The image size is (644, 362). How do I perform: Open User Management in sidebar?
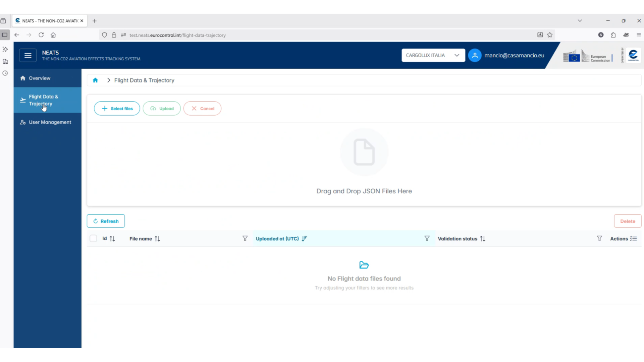pyautogui.click(x=50, y=122)
